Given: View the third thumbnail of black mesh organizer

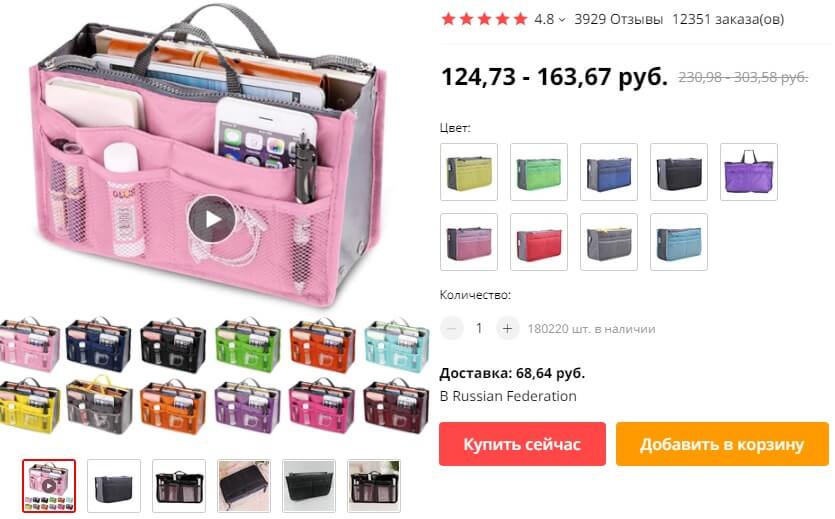Looking at the screenshot, I should 179,485.
